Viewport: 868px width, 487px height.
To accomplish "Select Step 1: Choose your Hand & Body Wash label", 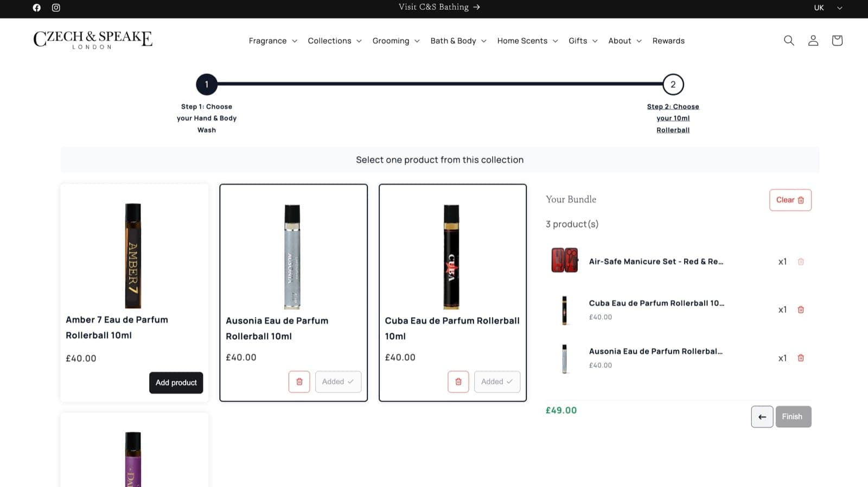I will 207,118.
